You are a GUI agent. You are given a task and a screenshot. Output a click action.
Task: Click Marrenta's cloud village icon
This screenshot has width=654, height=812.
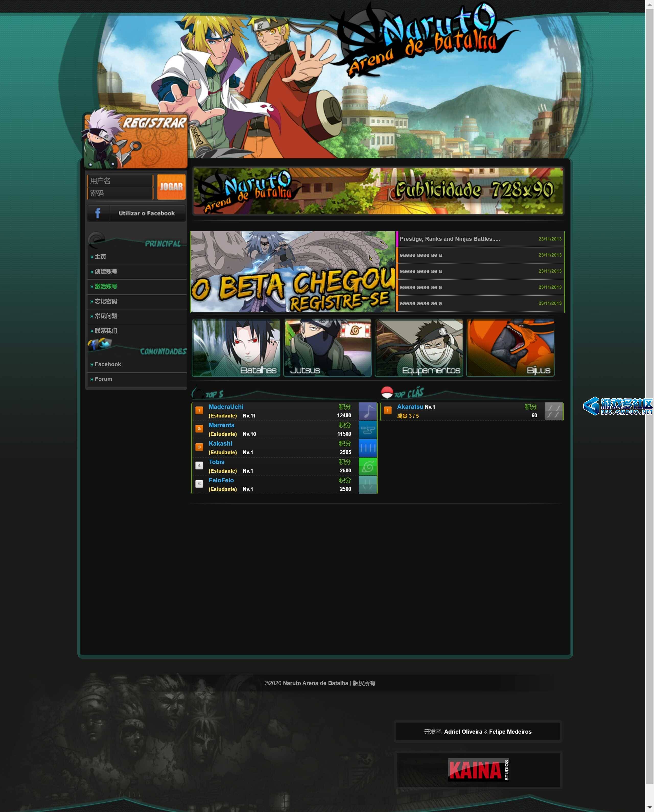pyautogui.click(x=368, y=429)
